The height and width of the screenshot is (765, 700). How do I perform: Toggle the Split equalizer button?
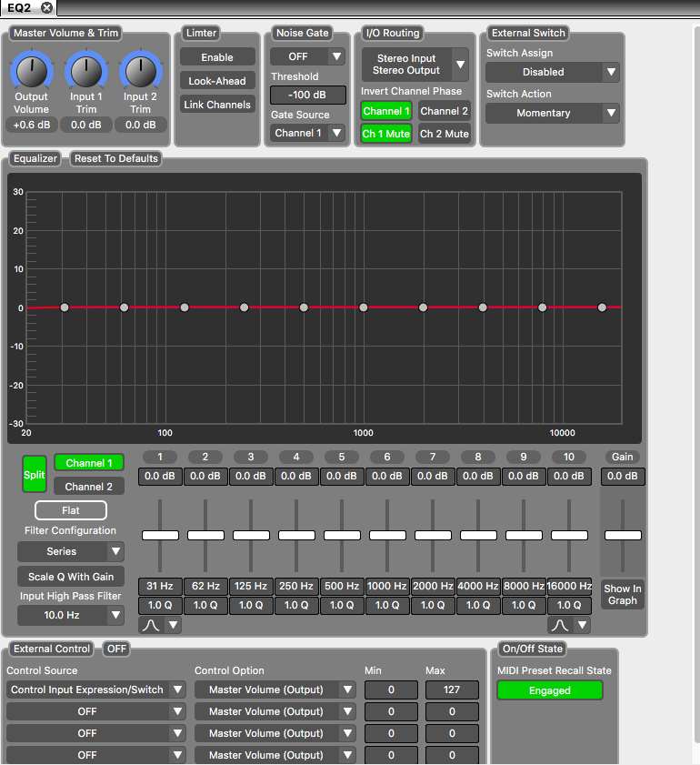(x=35, y=474)
